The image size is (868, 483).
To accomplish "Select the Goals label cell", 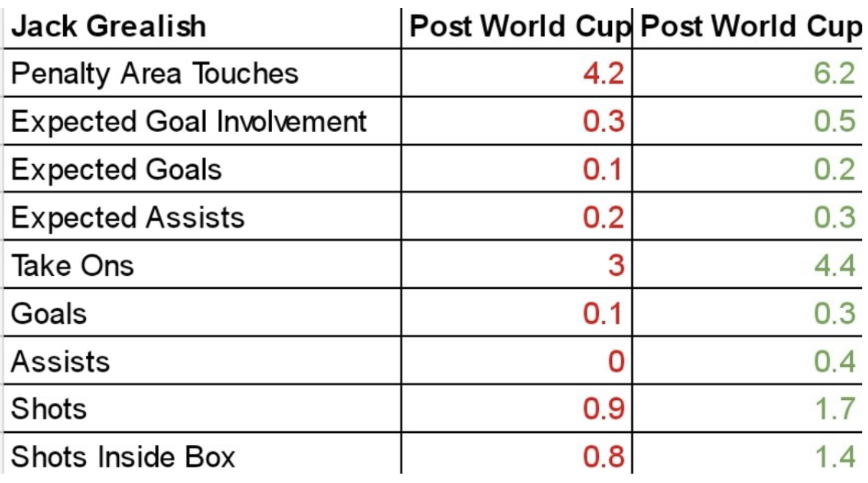I will 202,312.
